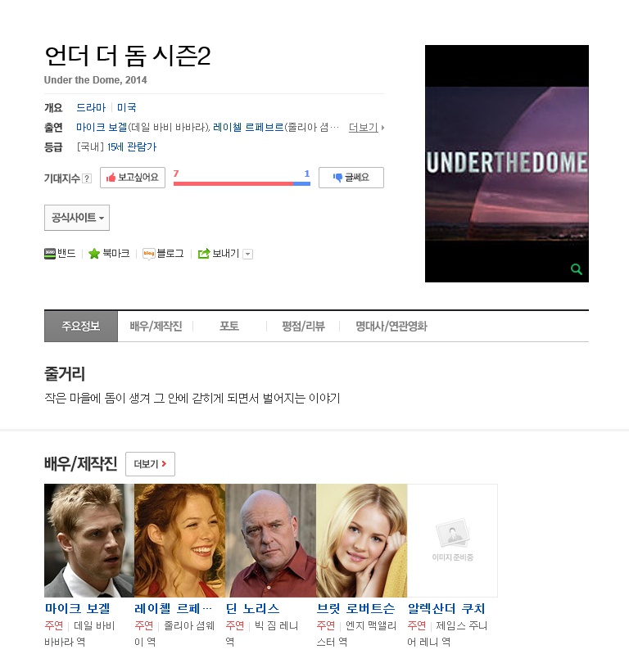629x672 pixels.
Task: Click the green magnifier icon on poster
Action: point(577,269)
